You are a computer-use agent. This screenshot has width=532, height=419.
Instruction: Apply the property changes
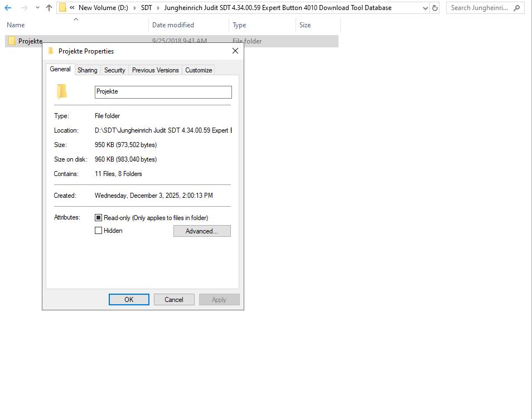[219, 299]
